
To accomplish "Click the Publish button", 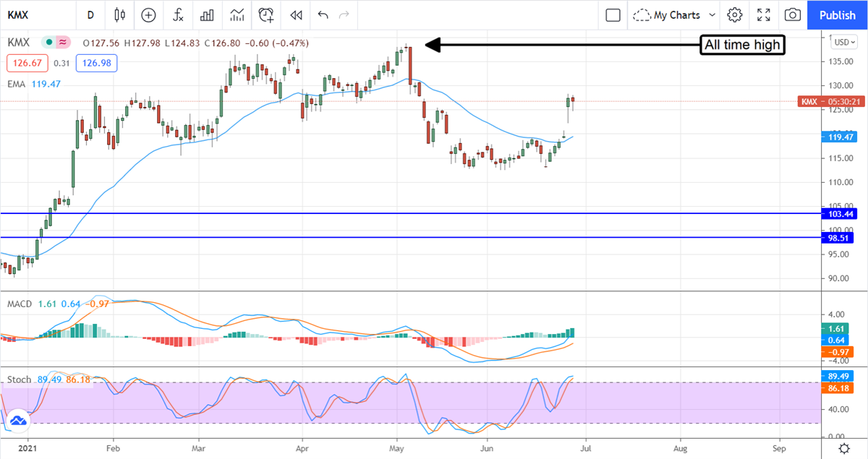I will [838, 15].
